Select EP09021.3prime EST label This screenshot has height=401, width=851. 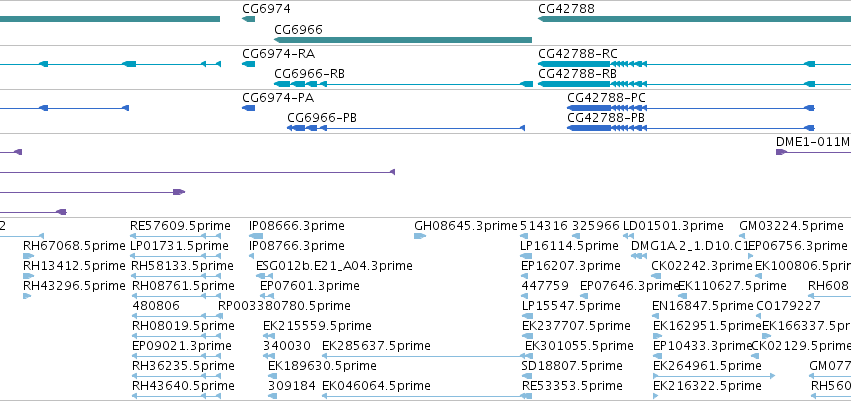[x=181, y=346]
